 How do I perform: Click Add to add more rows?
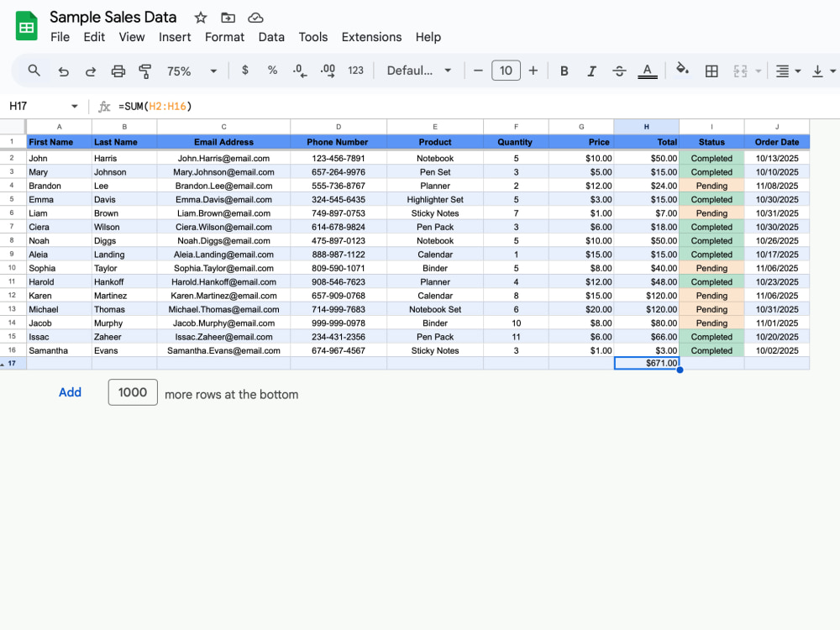point(71,392)
